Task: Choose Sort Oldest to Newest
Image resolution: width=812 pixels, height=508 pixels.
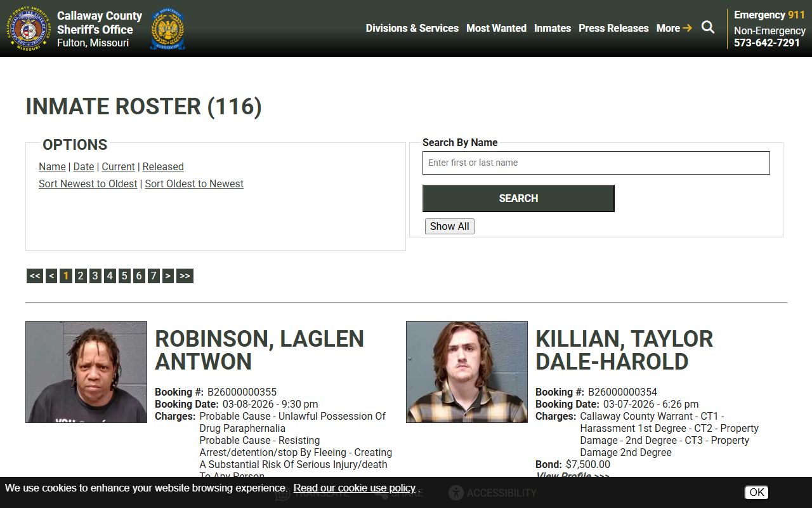Action: [194, 184]
